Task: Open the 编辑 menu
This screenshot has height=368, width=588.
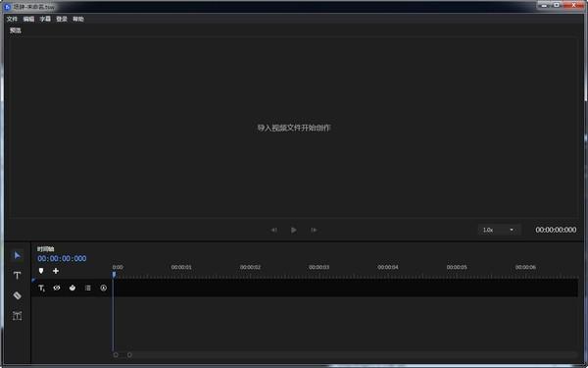Action: click(x=28, y=19)
